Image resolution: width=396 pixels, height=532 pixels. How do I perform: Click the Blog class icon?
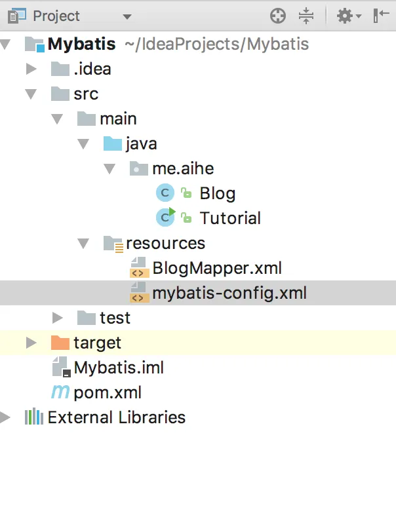[x=164, y=193]
